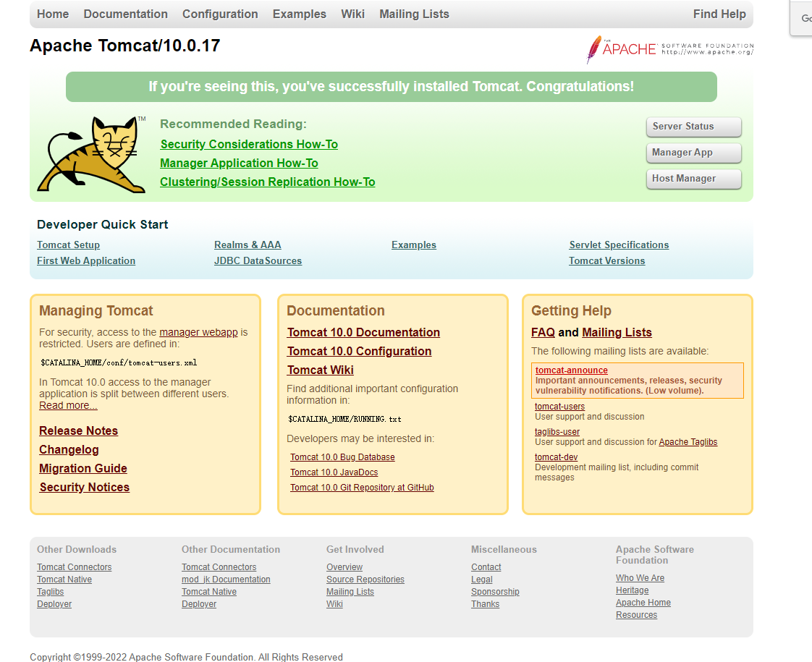Screen dimensions: 812x662
Task: Open Mailing Lists link in Getting Help
Action: [x=617, y=332]
